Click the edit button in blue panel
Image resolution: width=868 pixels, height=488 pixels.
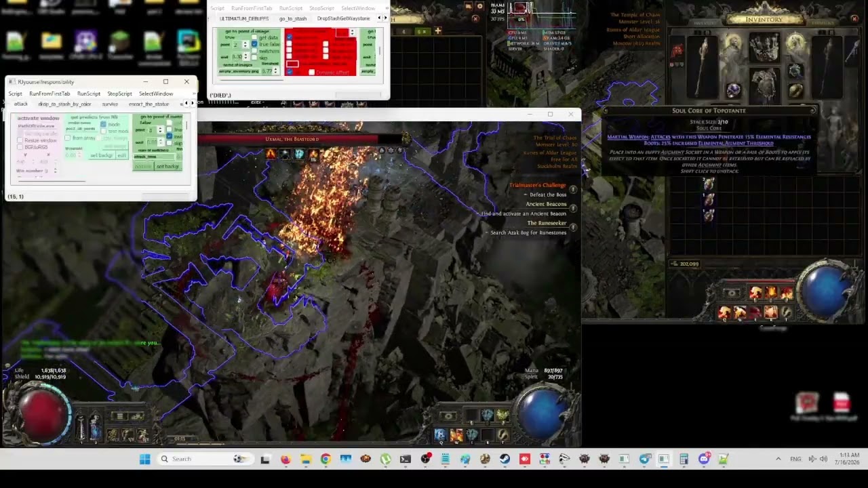(x=121, y=155)
